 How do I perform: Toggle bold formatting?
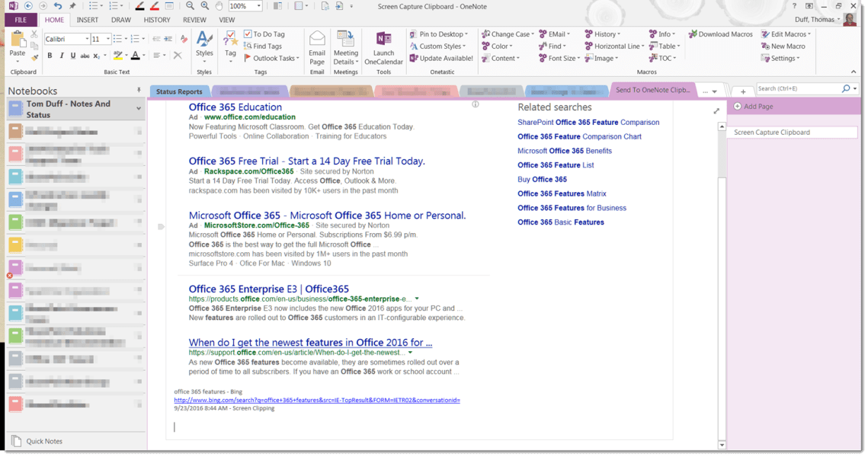(49, 56)
